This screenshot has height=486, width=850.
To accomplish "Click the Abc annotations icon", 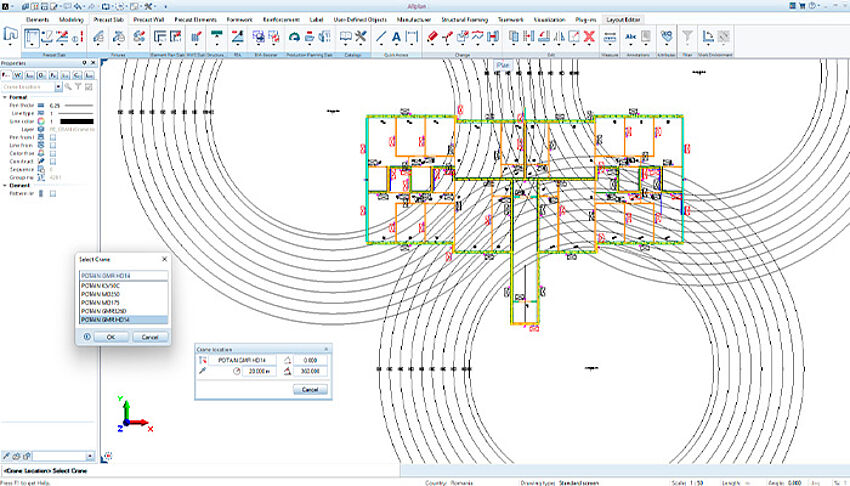I will point(631,37).
